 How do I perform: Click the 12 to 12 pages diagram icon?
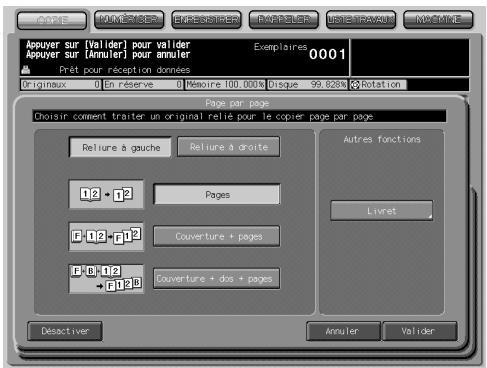pyautogui.click(x=106, y=194)
